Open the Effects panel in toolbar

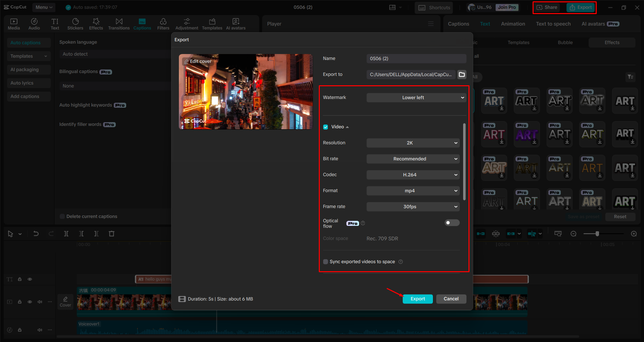pyautogui.click(x=96, y=24)
